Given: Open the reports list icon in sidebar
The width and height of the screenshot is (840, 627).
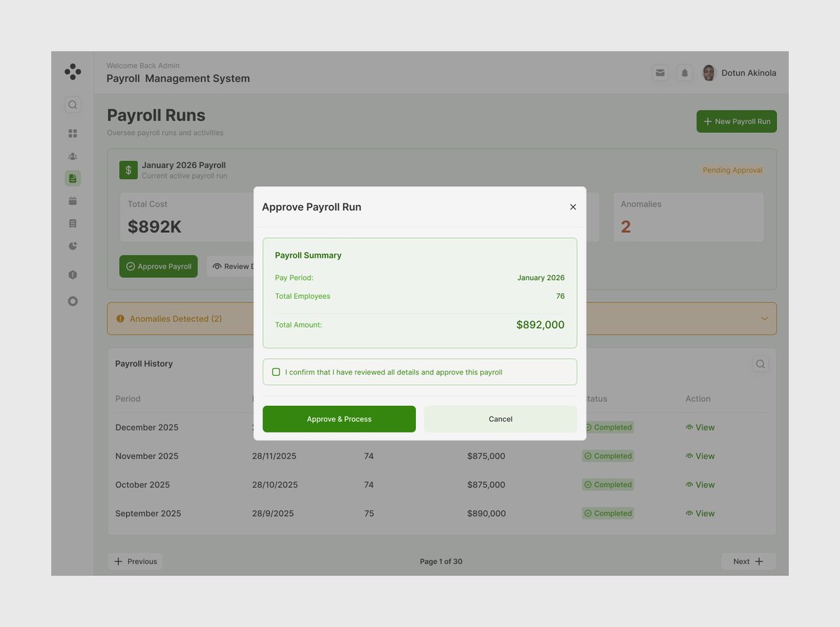Looking at the screenshot, I should 73,223.
